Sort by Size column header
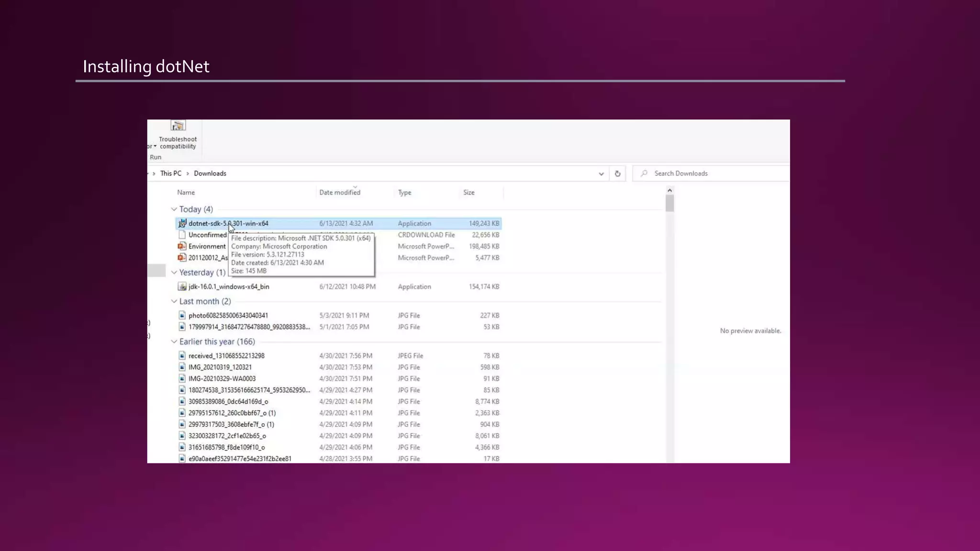Image resolution: width=980 pixels, height=551 pixels. (469, 192)
